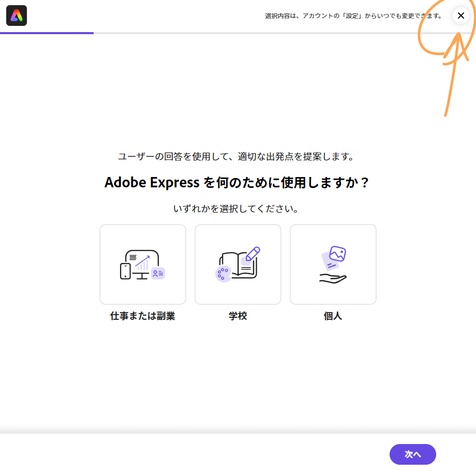Image resolution: width=476 pixels, height=473 pixels.
Task: Click the purple onboarding progress bar
Action: point(47,33)
